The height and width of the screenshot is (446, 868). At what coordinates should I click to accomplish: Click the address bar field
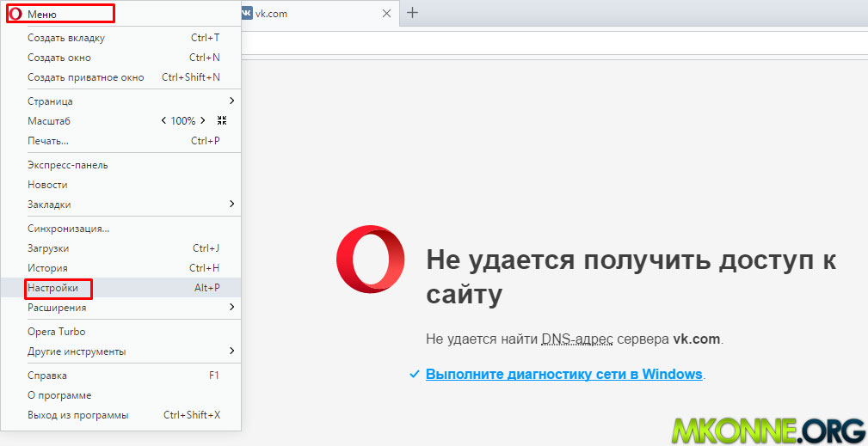pyautogui.click(x=553, y=43)
